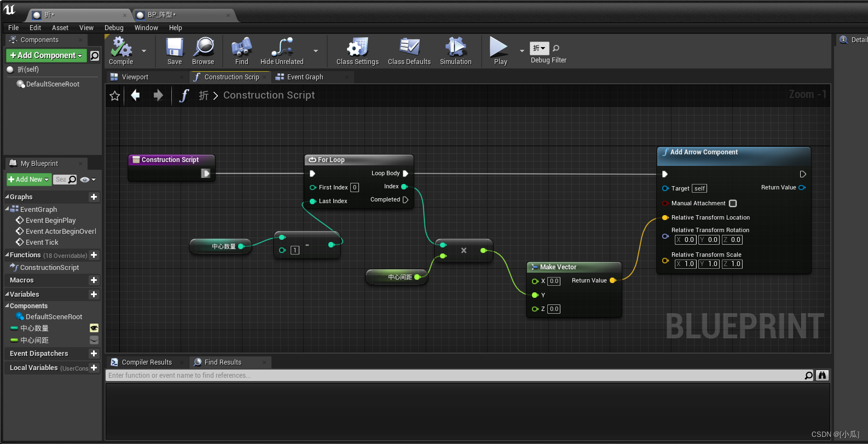This screenshot has height=444, width=868.
Task: Click the find binoculars icon
Action: point(822,375)
